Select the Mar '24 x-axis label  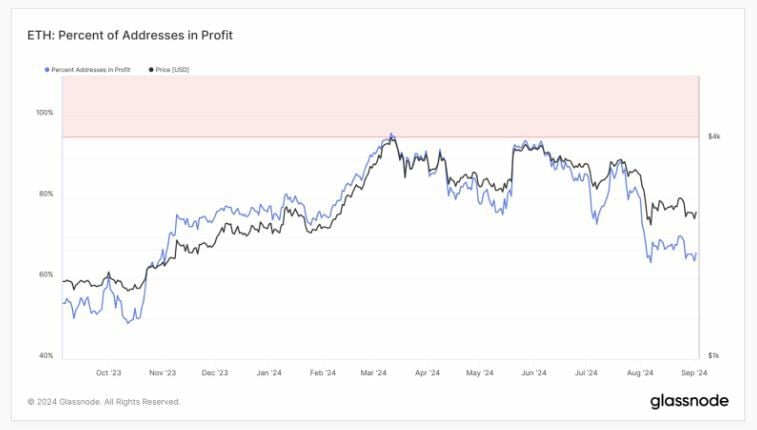tap(374, 372)
